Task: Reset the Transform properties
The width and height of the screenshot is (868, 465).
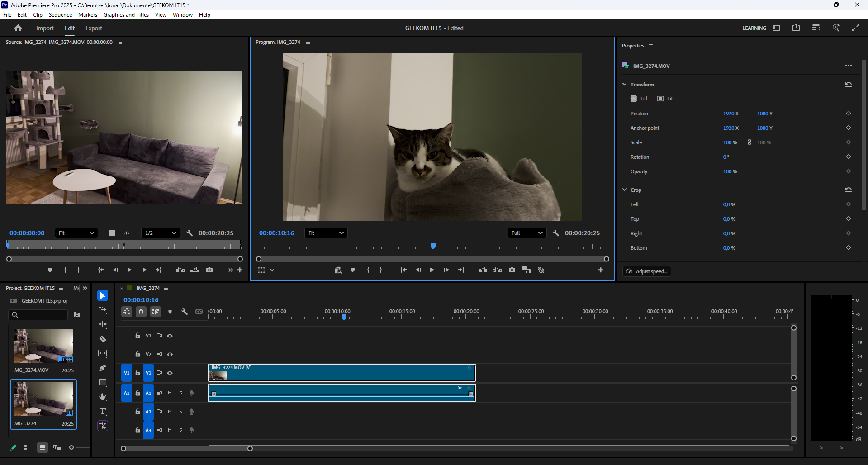Action: click(x=848, y=85)
